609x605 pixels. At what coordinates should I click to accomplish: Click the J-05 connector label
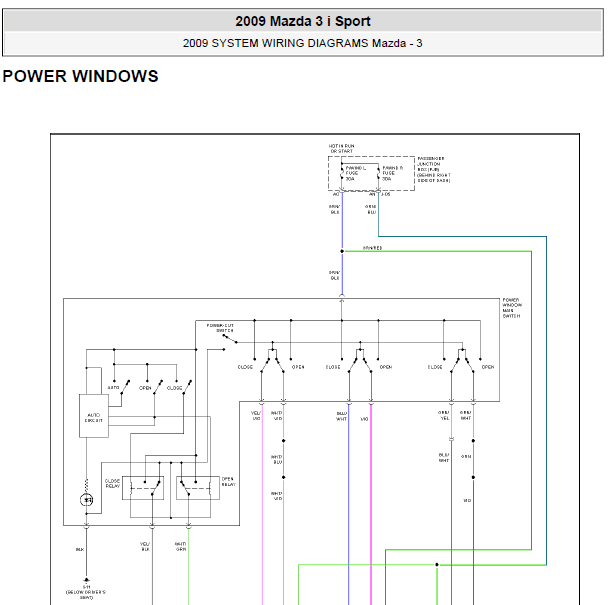[x=385, y=194]
